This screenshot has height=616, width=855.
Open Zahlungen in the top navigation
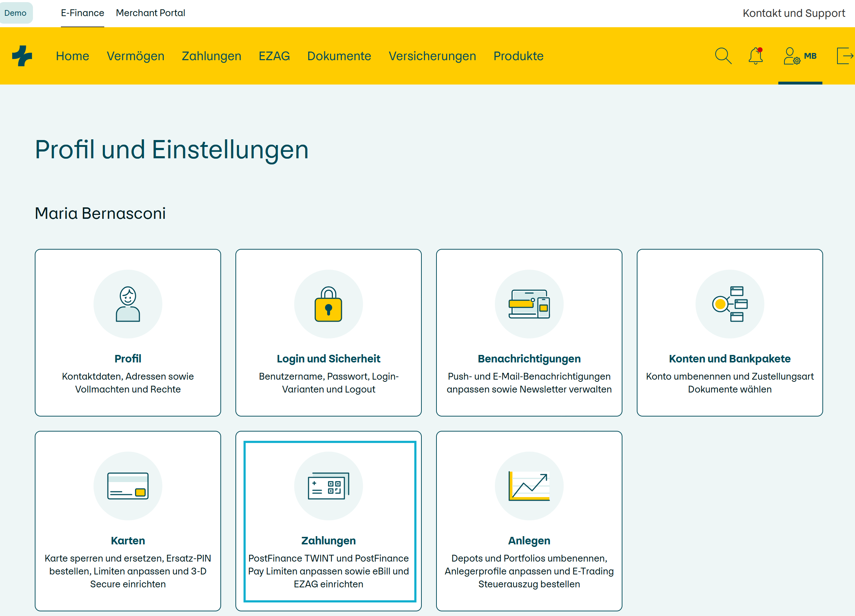pos(211,56)
